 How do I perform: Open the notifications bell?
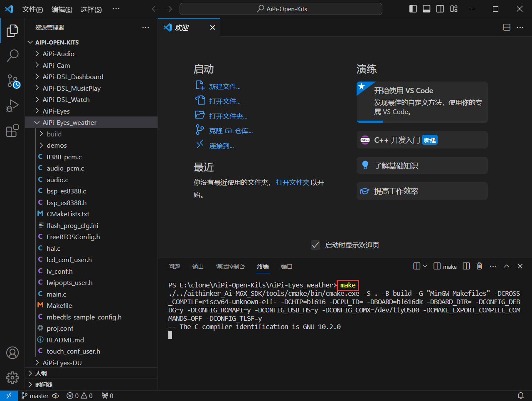coord(520,396)
